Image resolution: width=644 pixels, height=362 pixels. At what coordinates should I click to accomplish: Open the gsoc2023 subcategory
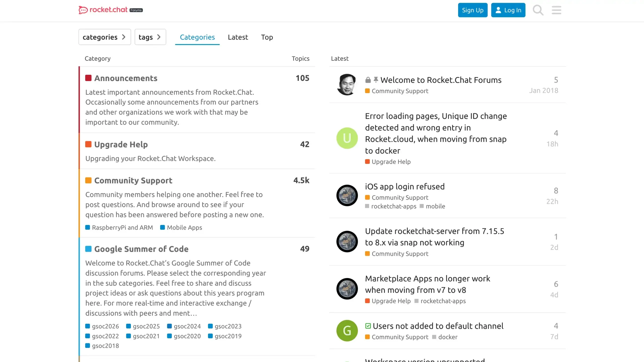225,326
